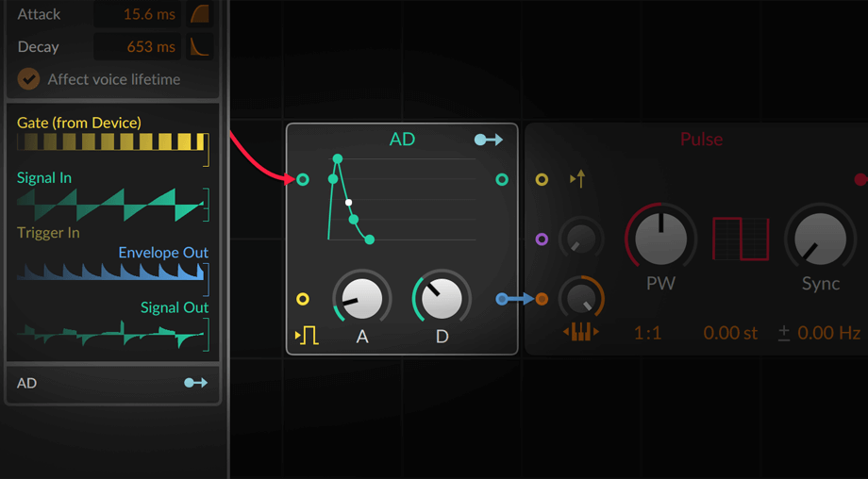The width and height of the screenshot is (868, 479).
Task: Toggle the Affect voice lifetime checkbox
Action: coord(29,79)
